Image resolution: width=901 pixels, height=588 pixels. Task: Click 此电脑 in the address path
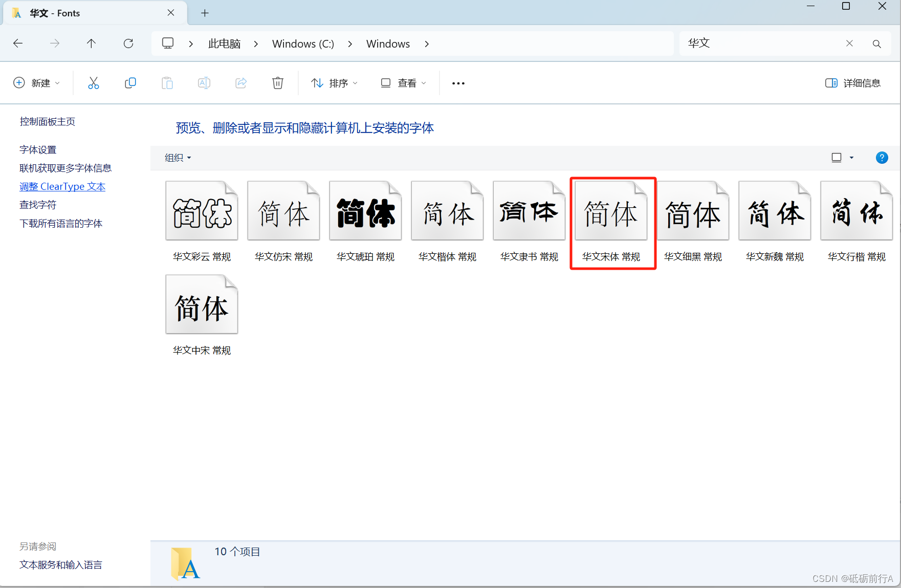[x=224, y=44]
